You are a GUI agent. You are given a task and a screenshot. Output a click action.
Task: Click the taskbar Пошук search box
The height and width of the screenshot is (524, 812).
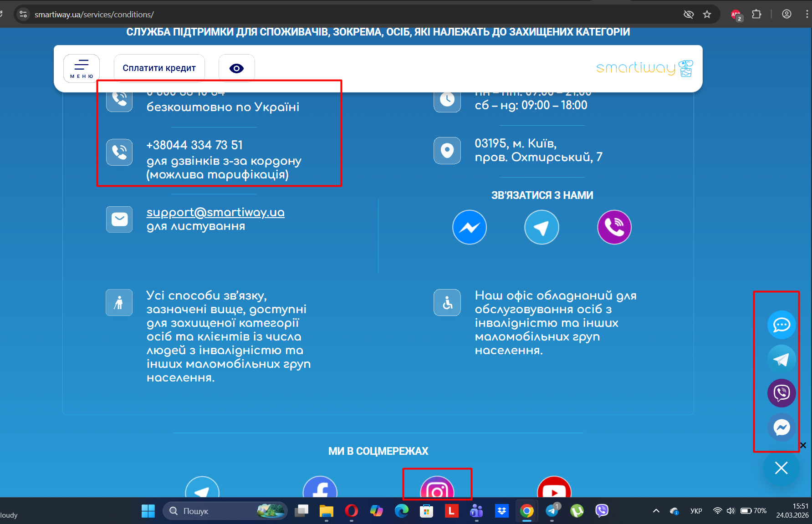[x=225, y=511]
